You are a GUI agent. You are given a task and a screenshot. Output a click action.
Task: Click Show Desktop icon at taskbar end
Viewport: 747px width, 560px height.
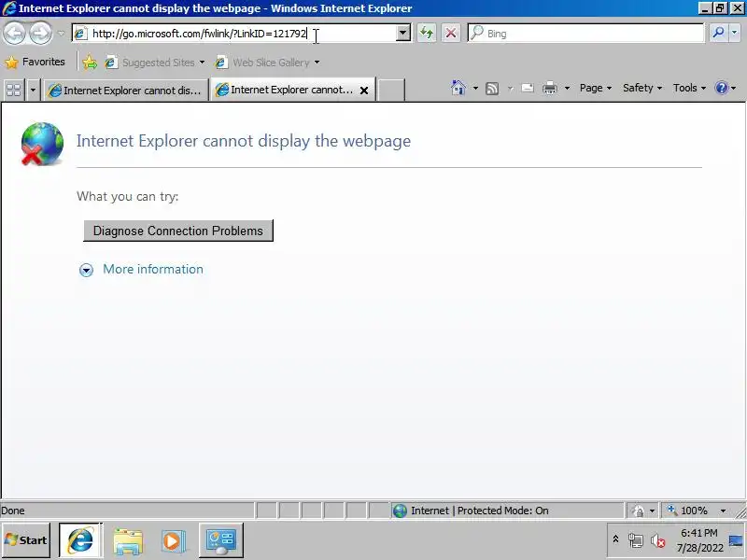[736, 540]
